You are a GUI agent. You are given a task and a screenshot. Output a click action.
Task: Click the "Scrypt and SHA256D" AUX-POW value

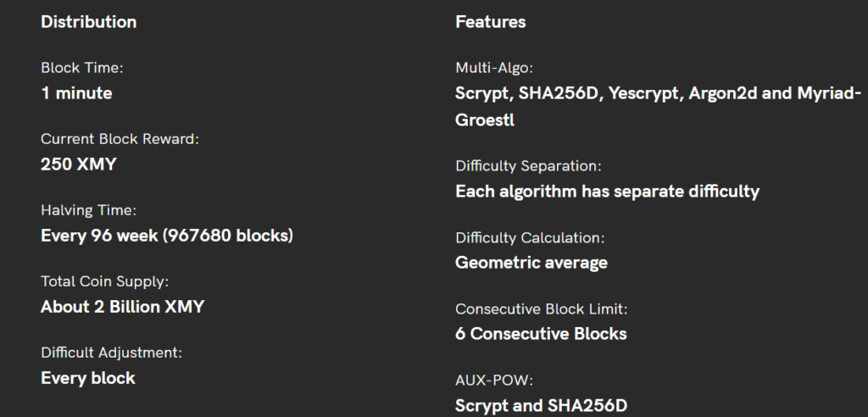pos(541,405)
